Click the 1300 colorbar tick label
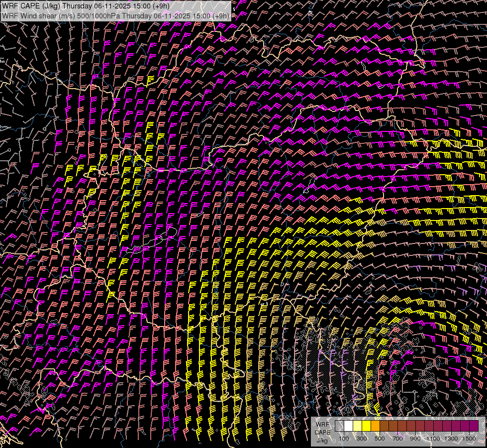The image size is (487, 448). tap(451, 438)
